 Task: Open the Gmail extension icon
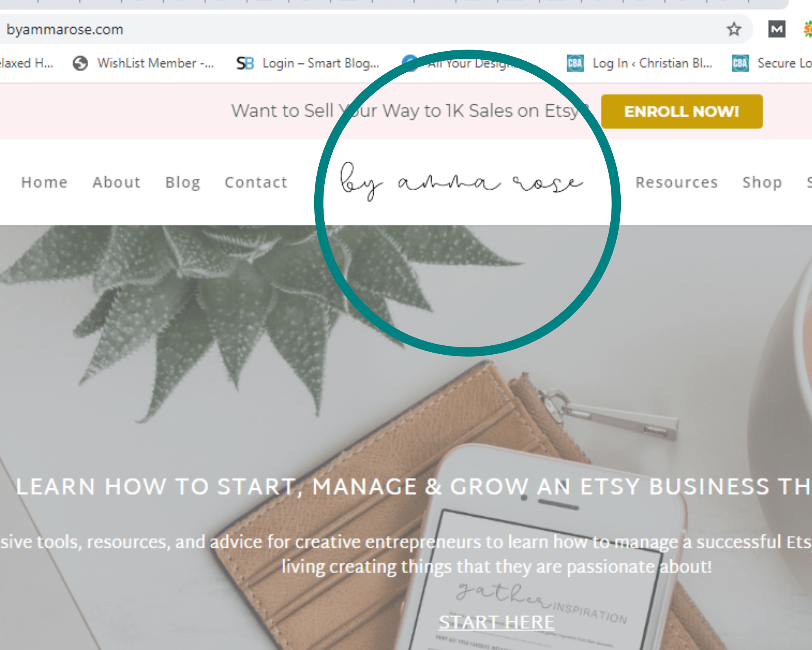(x=777, y=29)
